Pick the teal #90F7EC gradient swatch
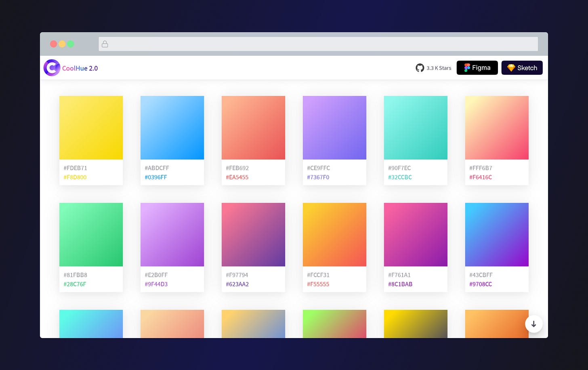588x370 pixels. point(416,128)
